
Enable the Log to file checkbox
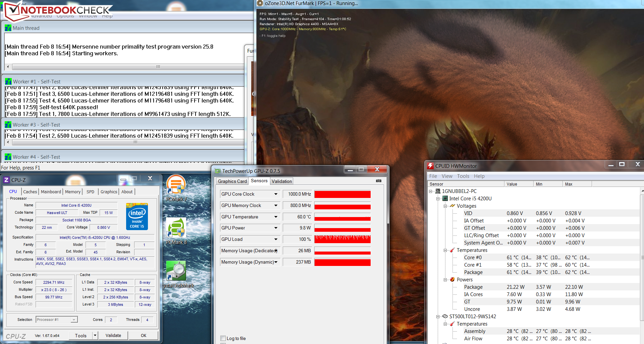tap(223, 338)
